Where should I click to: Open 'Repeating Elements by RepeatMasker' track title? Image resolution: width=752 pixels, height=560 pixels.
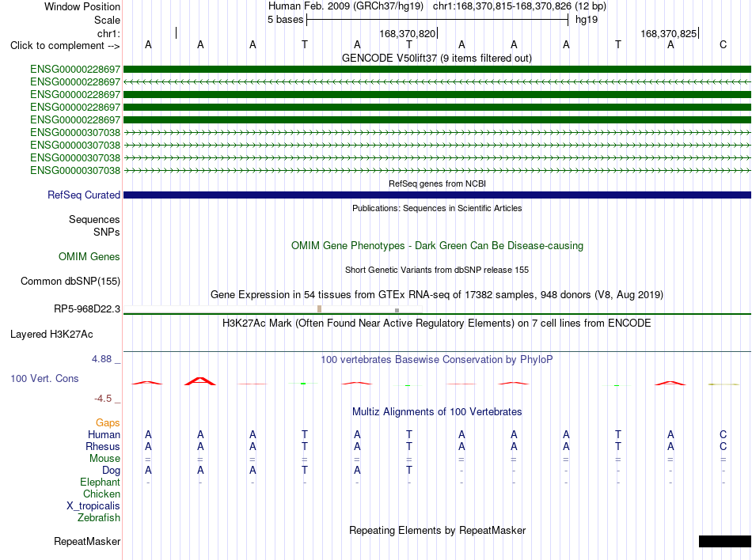click(x=437, y=531)
